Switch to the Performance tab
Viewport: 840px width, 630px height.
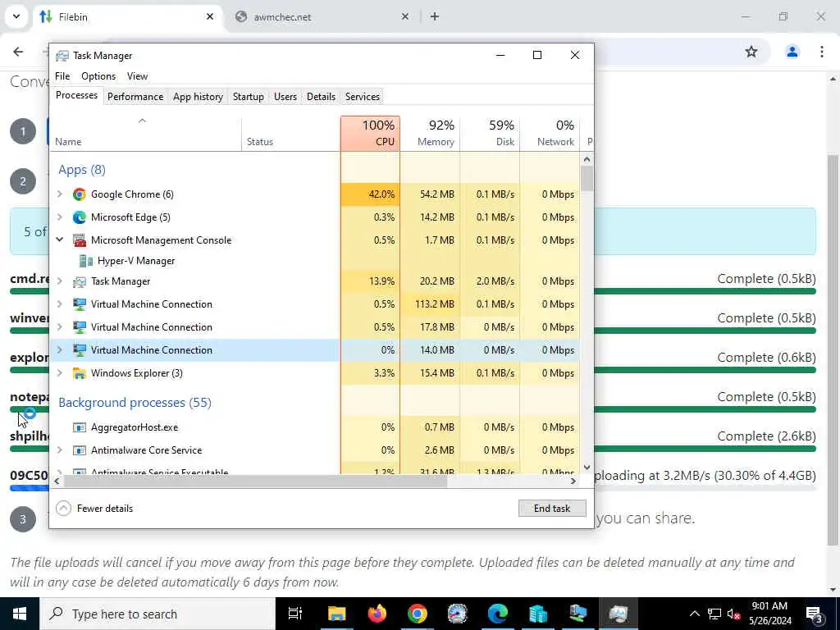(135, 97)
